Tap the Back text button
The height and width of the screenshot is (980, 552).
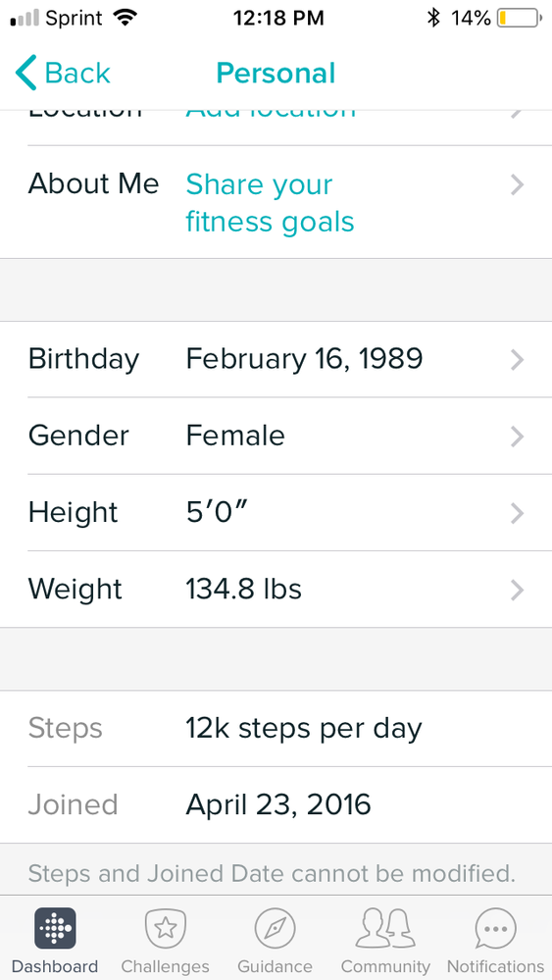(x=77, y=74)
